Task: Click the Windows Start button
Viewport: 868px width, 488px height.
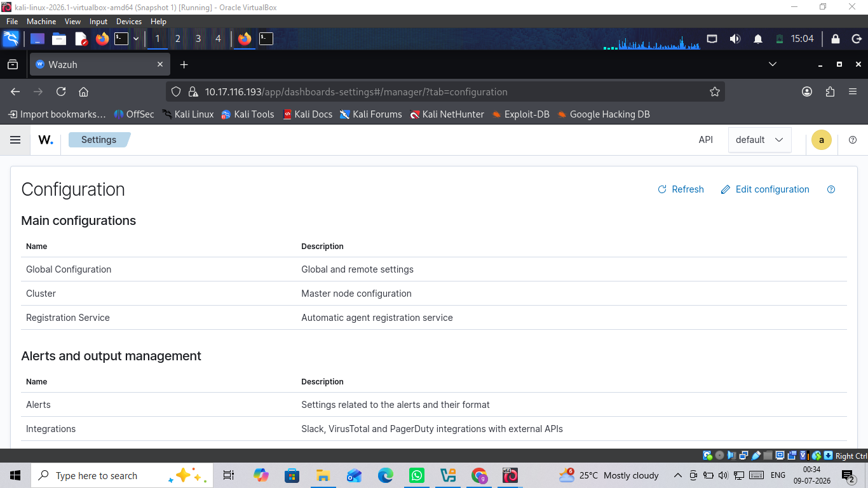Action: pyautogui.click(x=15, y=475)
